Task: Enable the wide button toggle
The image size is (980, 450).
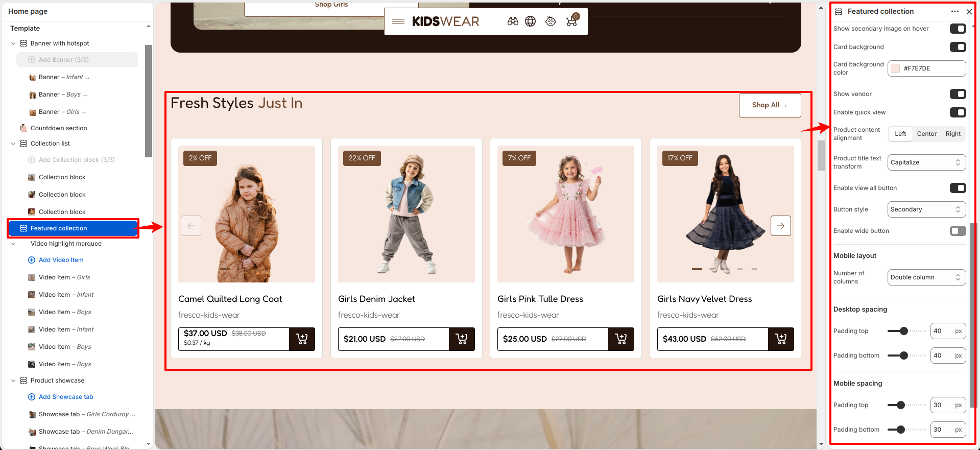Action: 958,231
